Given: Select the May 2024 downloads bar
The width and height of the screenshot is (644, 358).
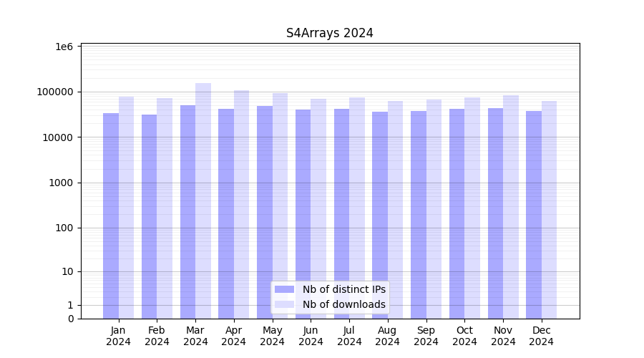Looking at the screenshot, I should [280, 205].
